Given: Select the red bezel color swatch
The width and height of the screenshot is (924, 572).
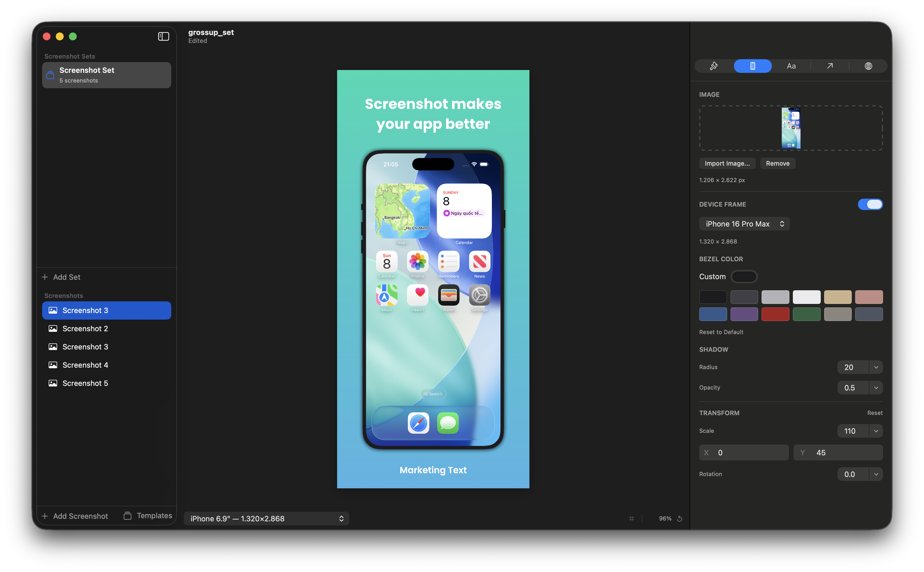Looking at the screenshot, I should (775, 314).
